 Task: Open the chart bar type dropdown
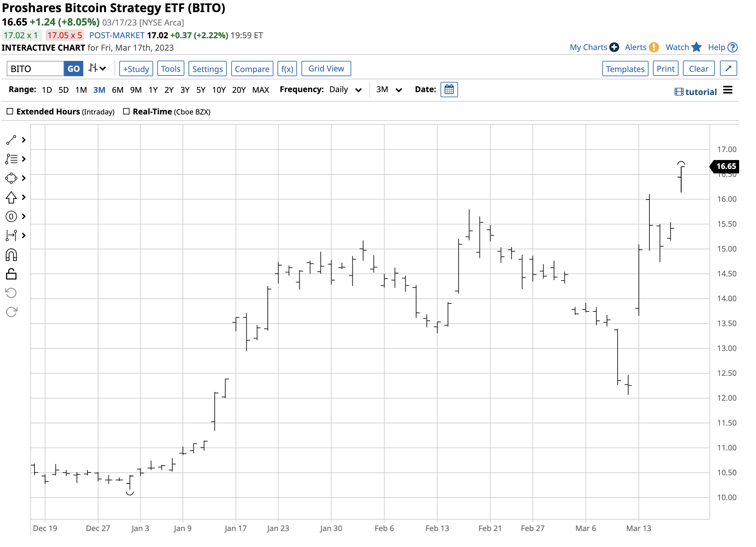(x=97, y=69)
